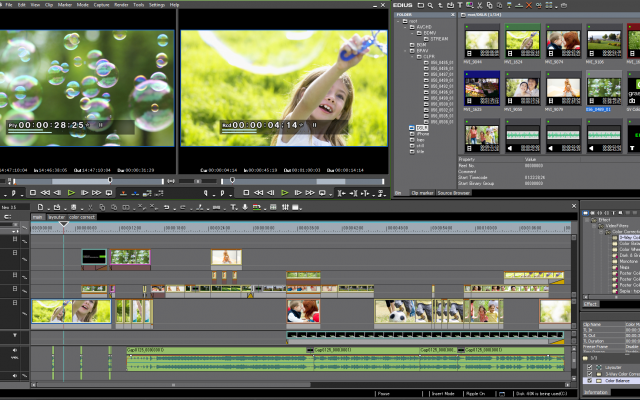Click the timeline horizontal scrollbar
The width and height of the screenshot is (640, 400).
173,384
